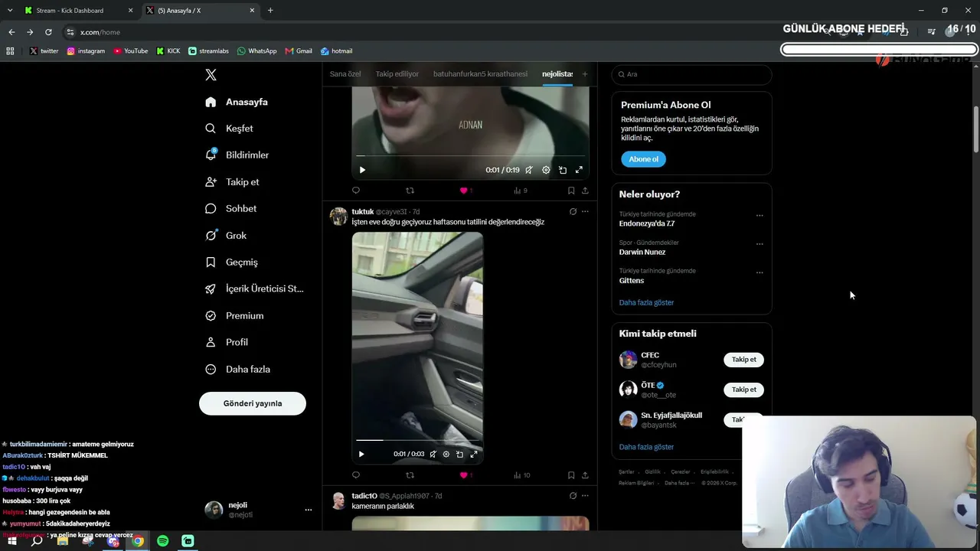Open Grok from sidebar
The height and width of the screenshot is (551, 980).
226,236
